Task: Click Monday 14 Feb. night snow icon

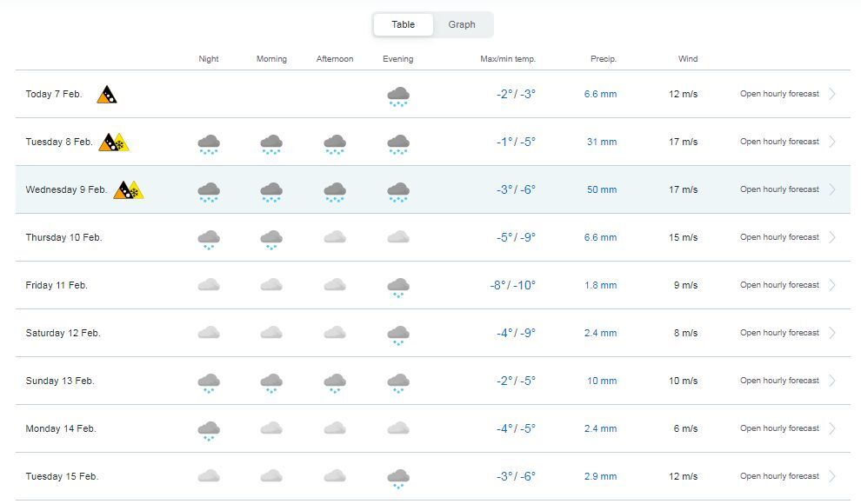Action: [209, 430]
